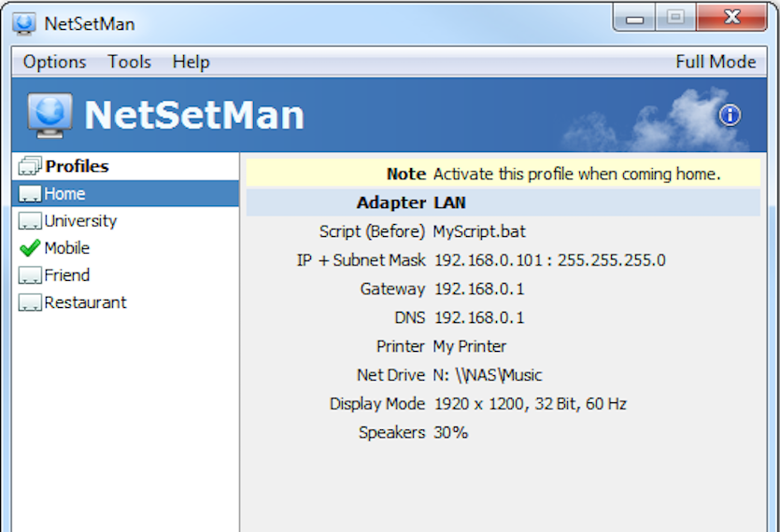Image resolution: width=780 pixels, height=532 pixels.
Task: Click the 'IP + Subnet Mask' label
Action: click(x=362, y=260)
